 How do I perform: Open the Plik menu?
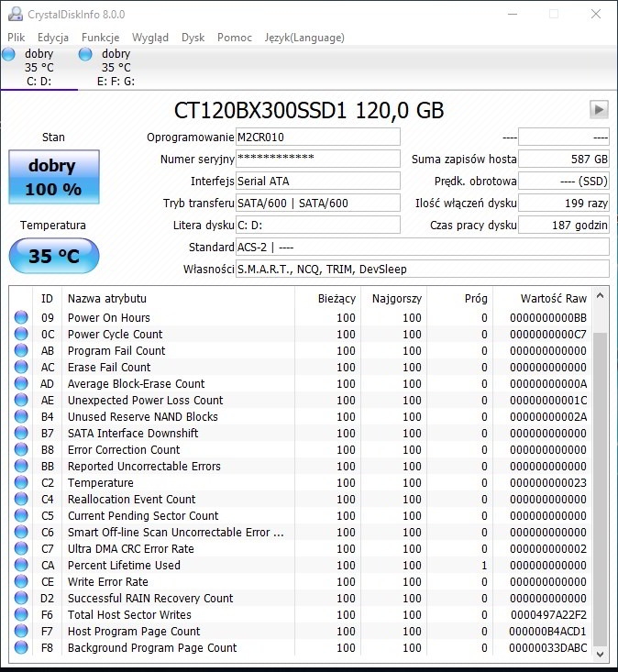(16, 38)
